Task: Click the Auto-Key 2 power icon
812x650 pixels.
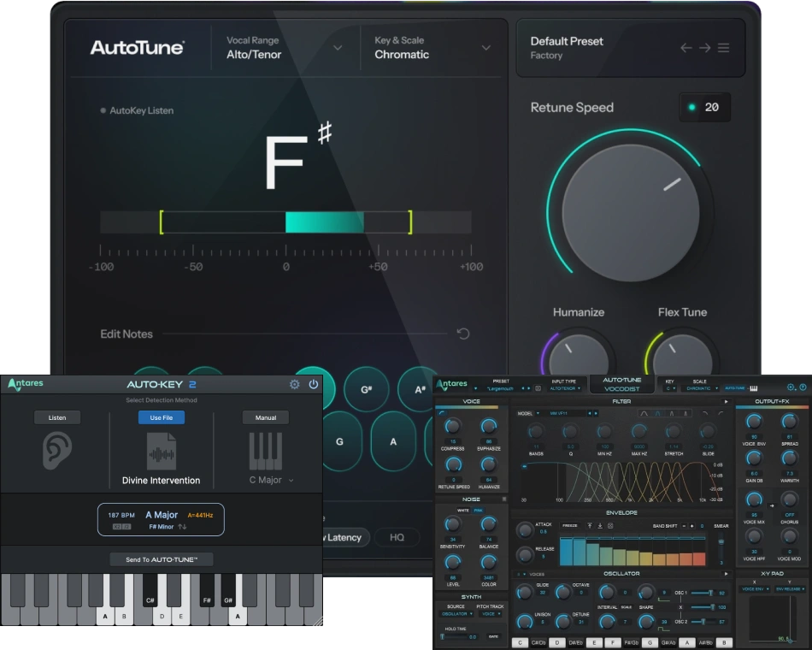Action: tap(314, 385)
